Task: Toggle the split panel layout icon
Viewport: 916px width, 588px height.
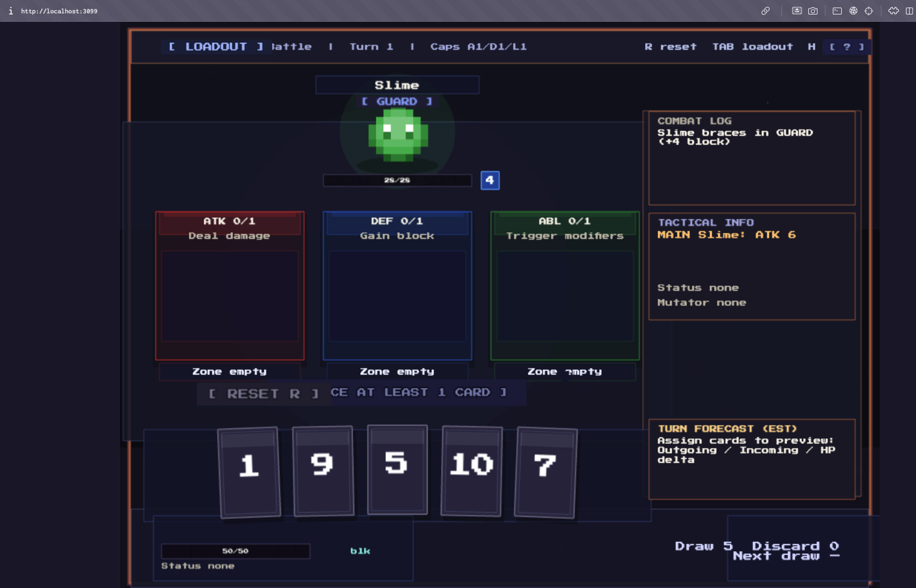Action: 909,11
